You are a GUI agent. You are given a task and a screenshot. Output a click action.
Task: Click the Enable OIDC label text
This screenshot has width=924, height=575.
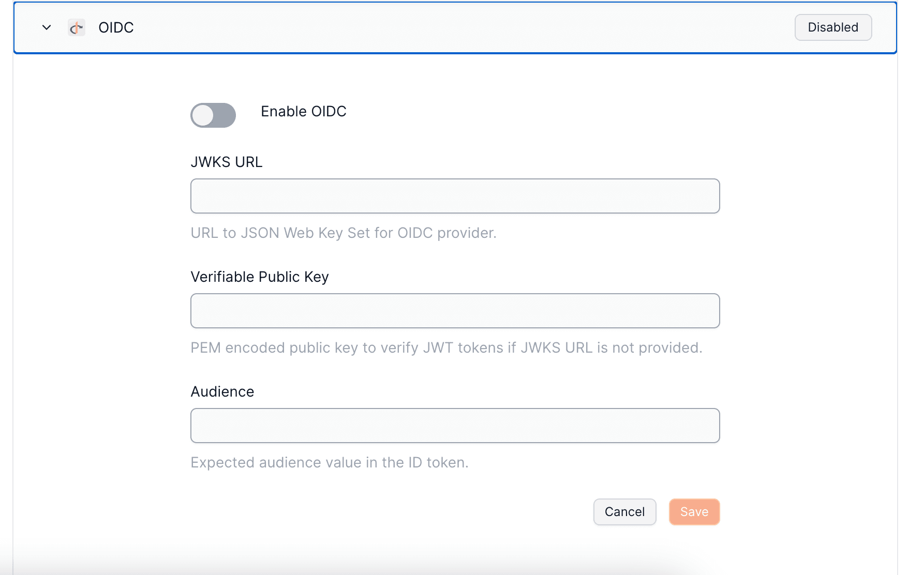pos(304,111)
